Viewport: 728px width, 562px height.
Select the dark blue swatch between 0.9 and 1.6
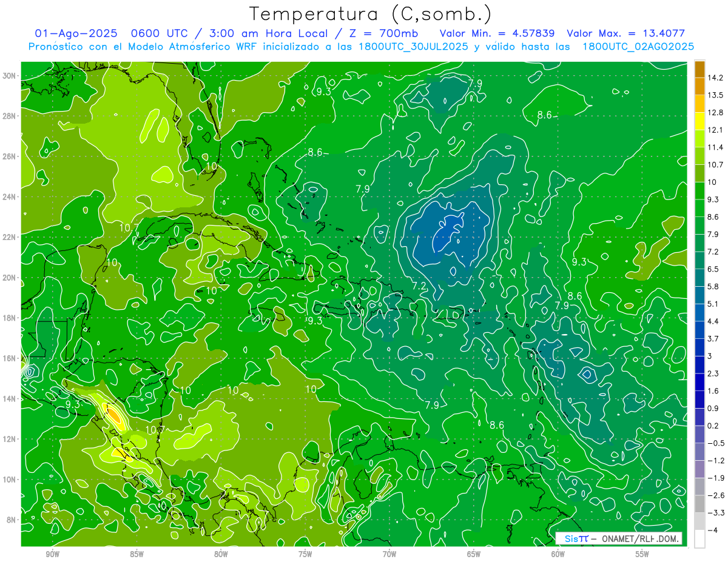(x=699, y=399)
